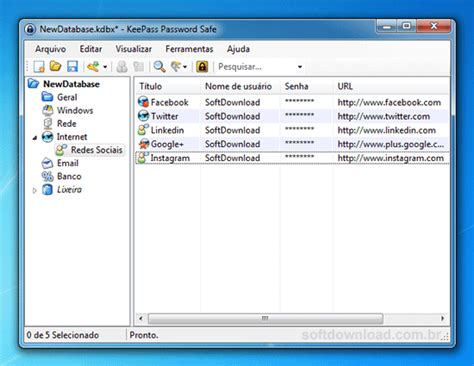474x366 pixels.
Task: Open the Add entry dropdown arrow
Action: (x=105, y=67)
